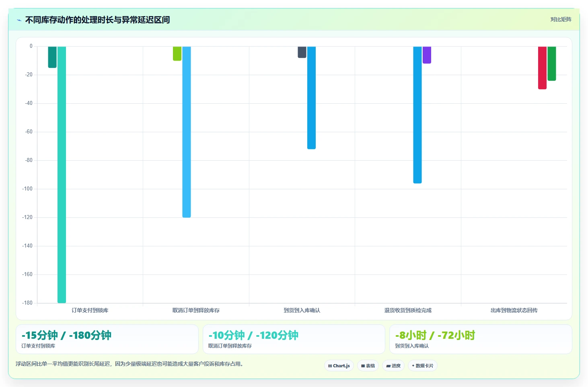Click the y-axis tick label -20

pyautogui.click(x=29, y=75)
